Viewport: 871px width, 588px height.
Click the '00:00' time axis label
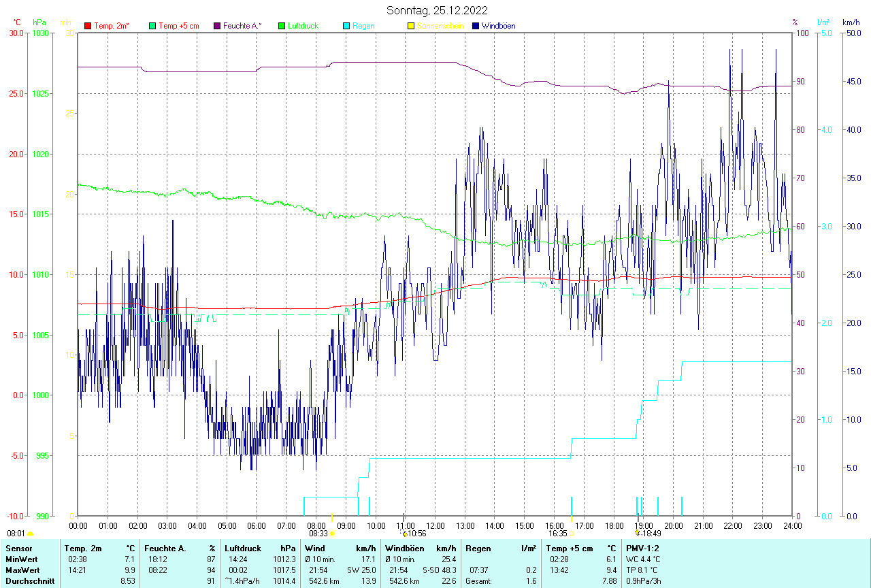[x=78, y=525]
